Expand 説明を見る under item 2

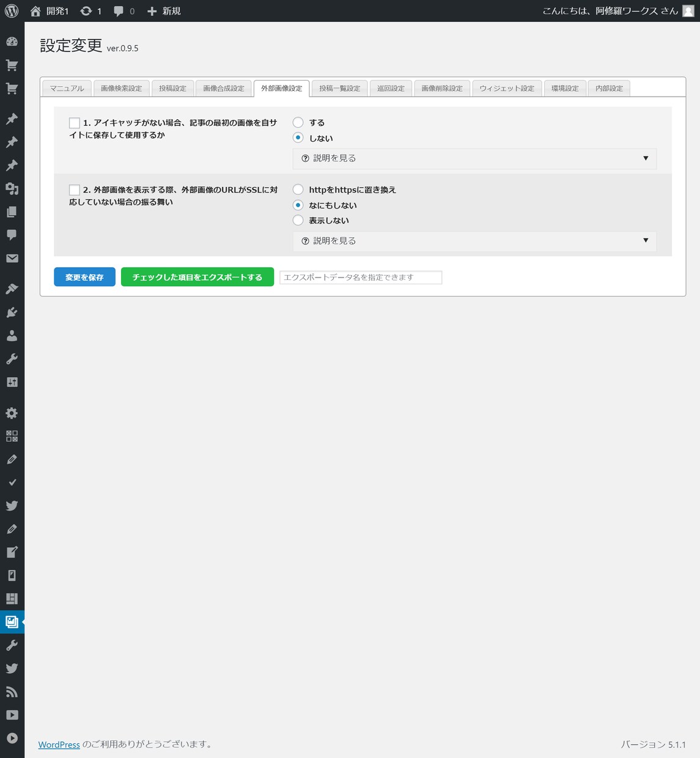pyautogui.click(x=474, y=241)
